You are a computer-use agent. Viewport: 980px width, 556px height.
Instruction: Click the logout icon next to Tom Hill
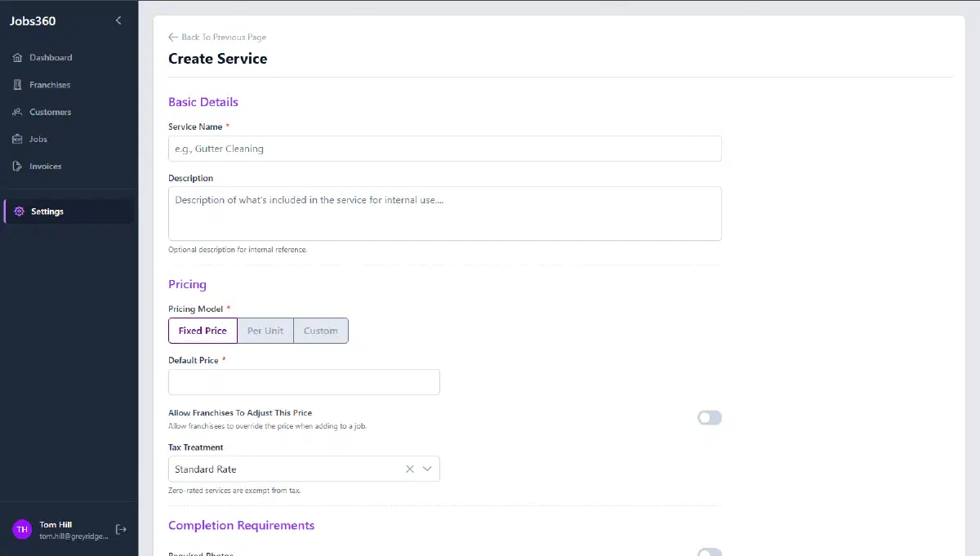(x=121, y=529)
